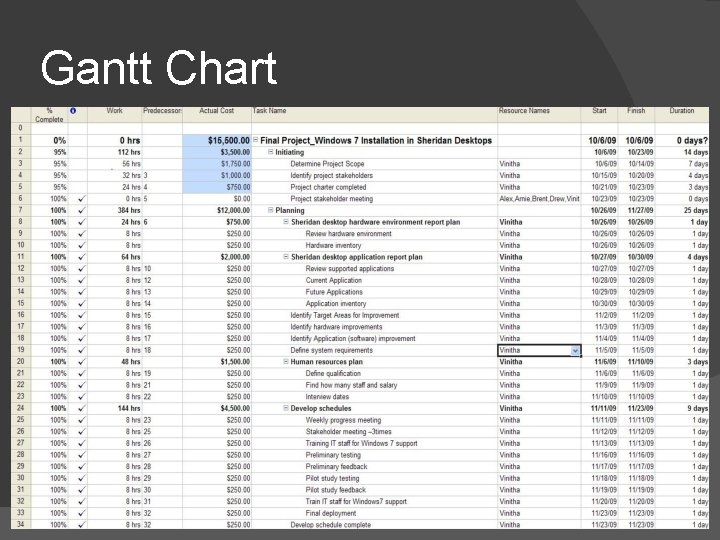Select the Interview dates task
Image resolution: width=720 pixels, height=540 pixels.
tap(327, 397)
